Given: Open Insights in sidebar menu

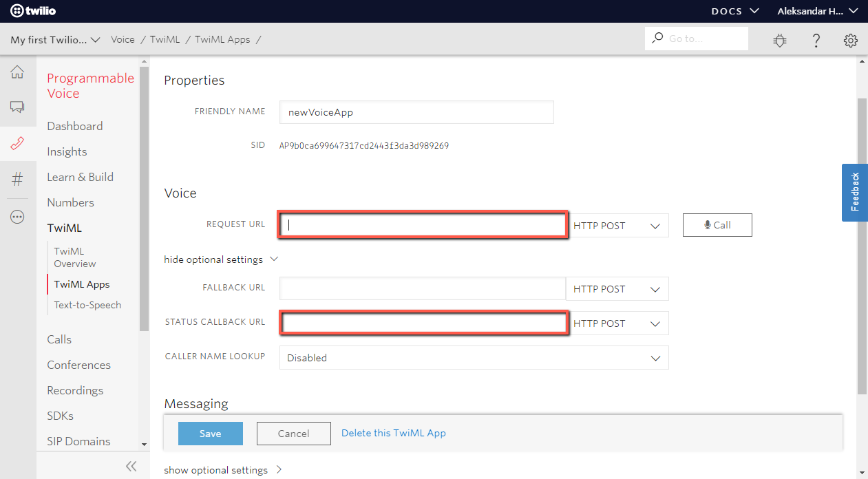Looking at the screenshot, I should [67, 151].
